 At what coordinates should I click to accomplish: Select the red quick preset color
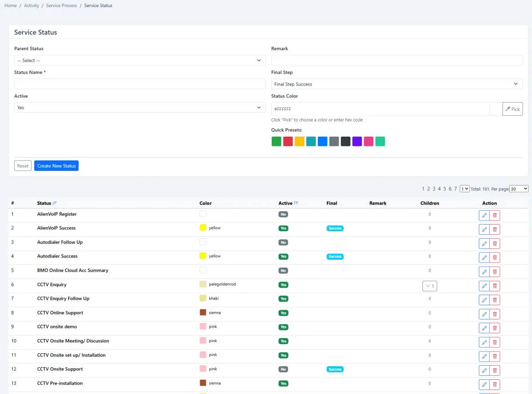[288, 142]
